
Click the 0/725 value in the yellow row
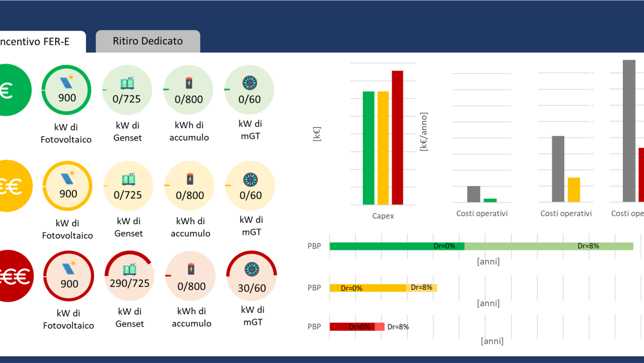(x=128, y=195)
